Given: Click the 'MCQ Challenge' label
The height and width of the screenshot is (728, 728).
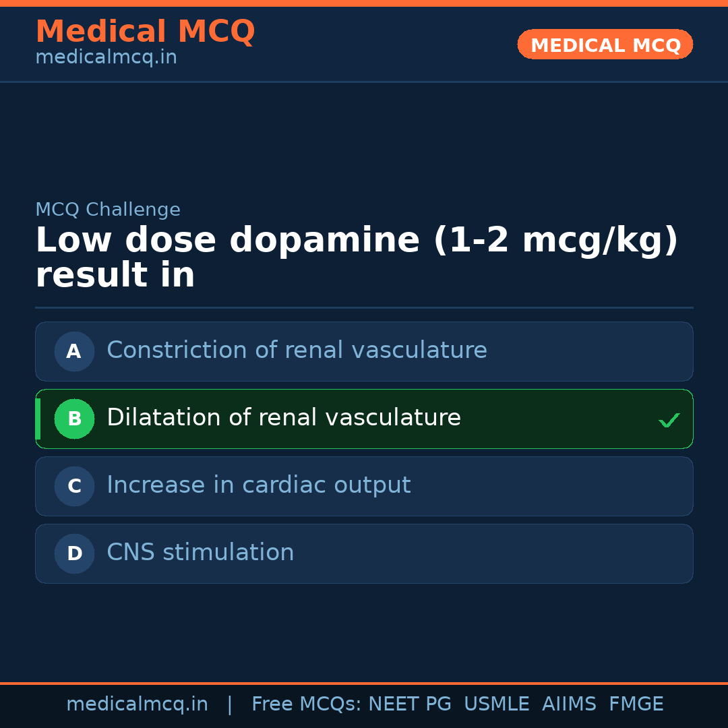Looking at the screenshot, I should pyautogui.click(x=108, y=210).
